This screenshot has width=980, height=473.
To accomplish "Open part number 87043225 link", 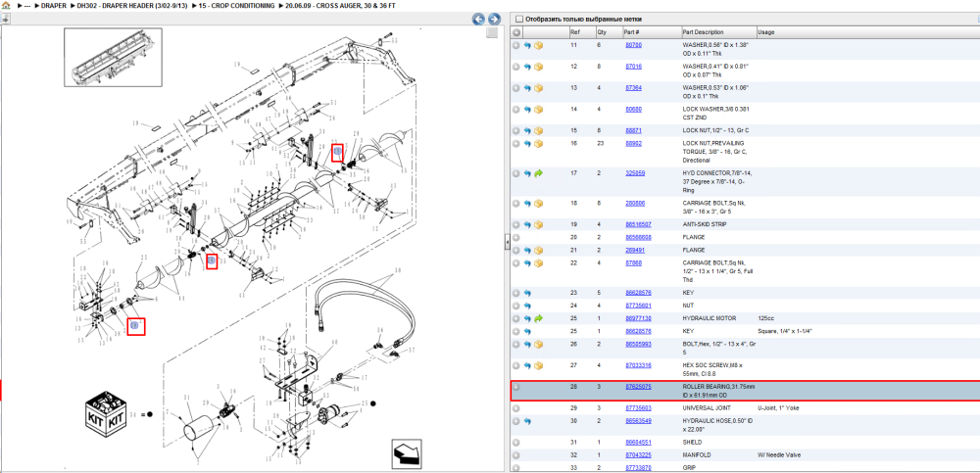I will pyautogui.click(x=638, y=454).
